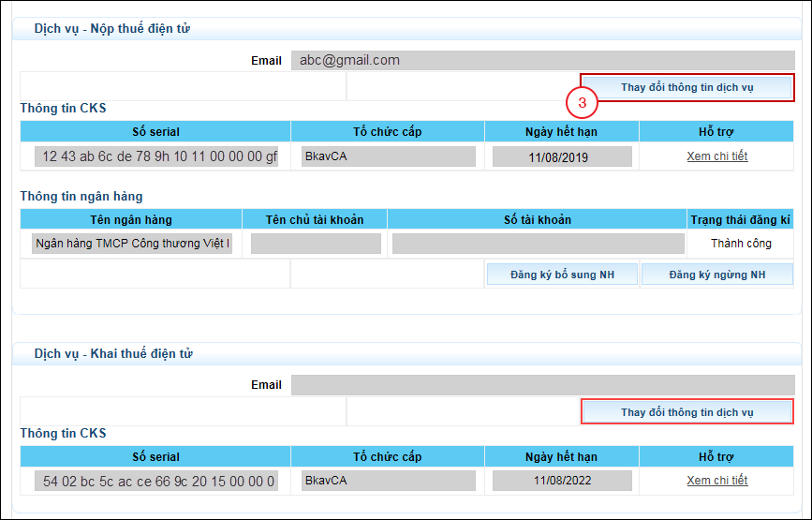Open 'Xem chi tiết' link for certificate expiring 11/08/2019

pyautogui.click(x=716, y=156)
